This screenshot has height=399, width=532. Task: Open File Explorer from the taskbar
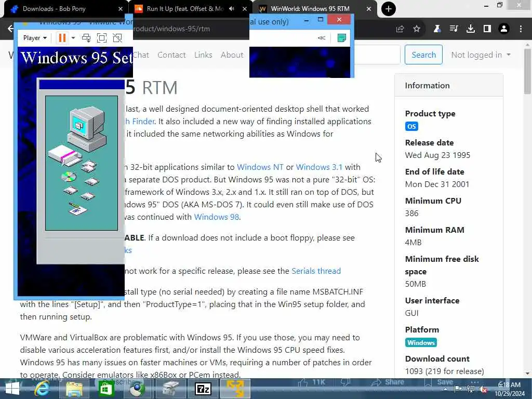pyautogui.click(x=74, y=389)
